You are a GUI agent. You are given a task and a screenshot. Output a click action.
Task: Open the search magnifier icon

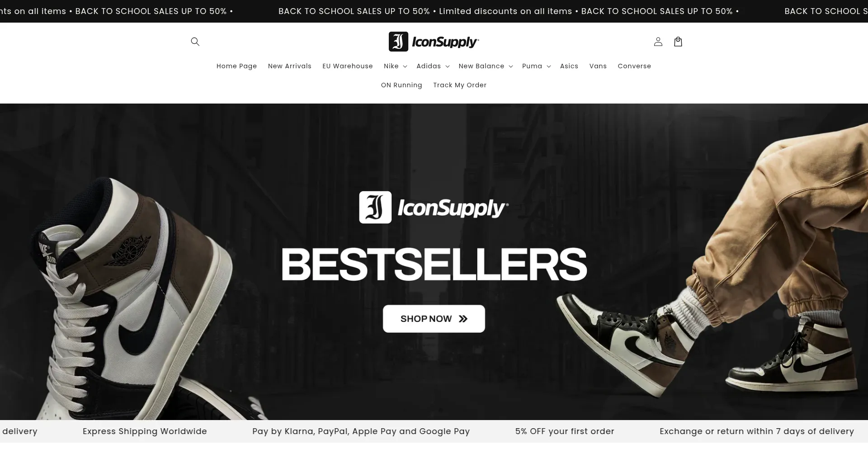click(195, 42)
